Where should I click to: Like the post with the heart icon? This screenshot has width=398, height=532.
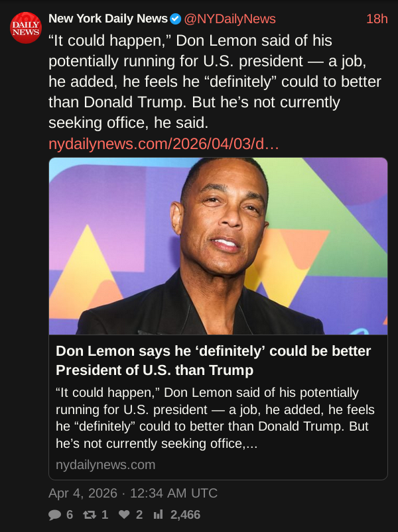pyautogui.click(x=124, y=515)
